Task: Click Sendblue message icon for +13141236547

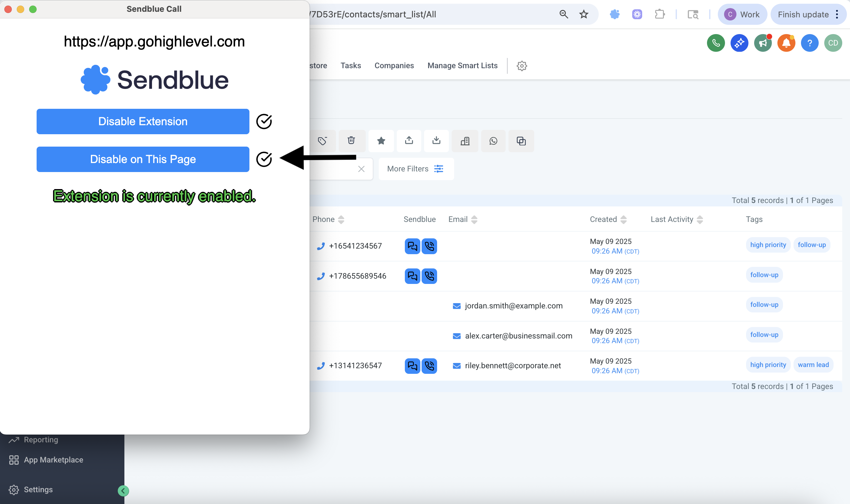Action: tap(412, 366)
